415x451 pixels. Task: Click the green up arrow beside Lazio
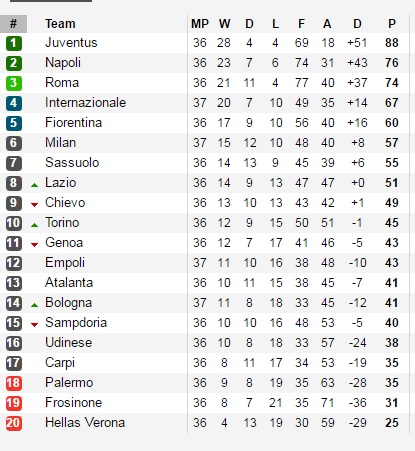34,185
